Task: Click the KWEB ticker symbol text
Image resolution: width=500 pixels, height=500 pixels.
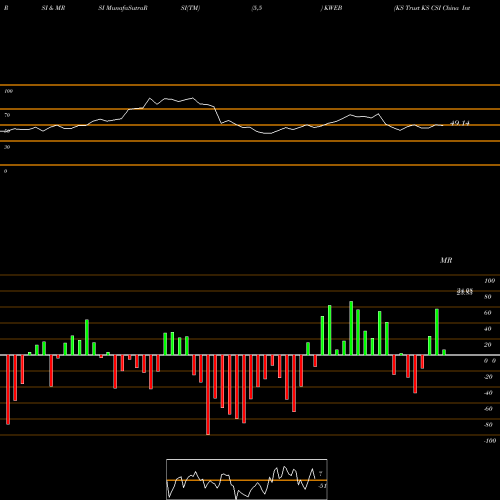Action: coord(333,8)
